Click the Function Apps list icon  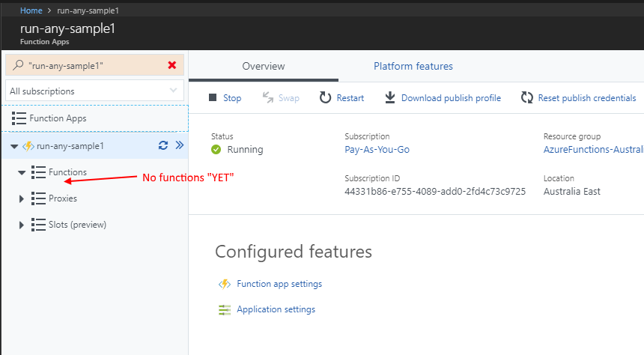pos(19,118)
